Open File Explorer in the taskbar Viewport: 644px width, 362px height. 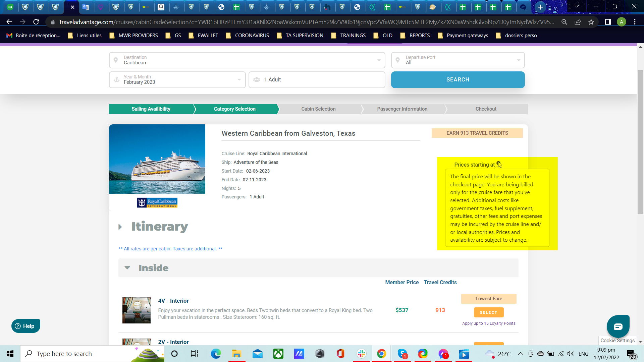click(236, 354)
